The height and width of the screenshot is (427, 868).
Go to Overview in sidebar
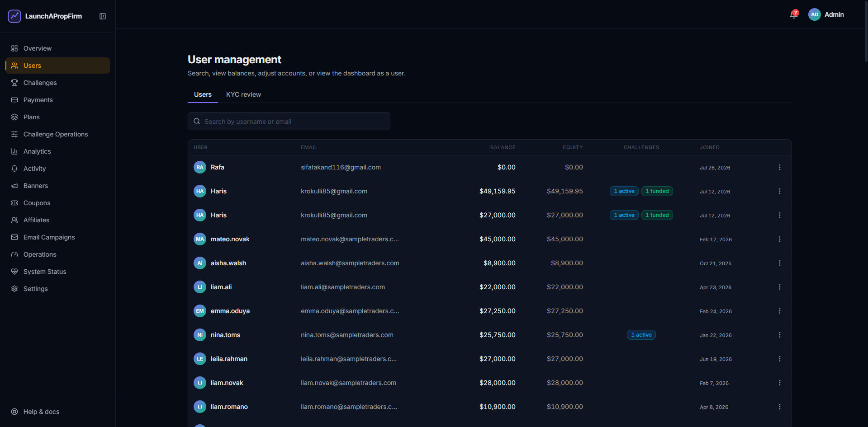[57, 48]
